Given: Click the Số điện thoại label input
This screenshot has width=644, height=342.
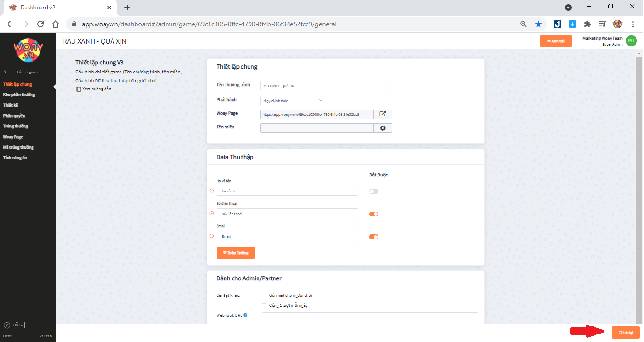Looking at the screenshot, I should coord(287,213).
